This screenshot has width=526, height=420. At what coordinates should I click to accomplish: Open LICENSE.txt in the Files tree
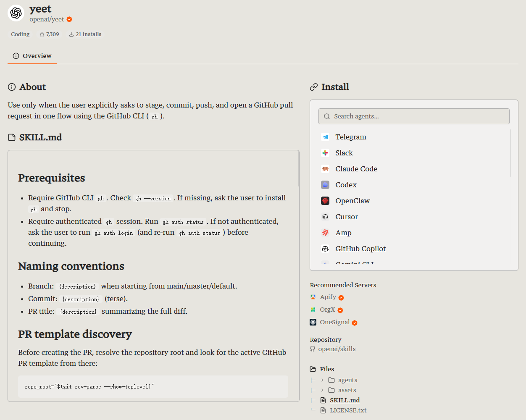click(x=348, y=410)
